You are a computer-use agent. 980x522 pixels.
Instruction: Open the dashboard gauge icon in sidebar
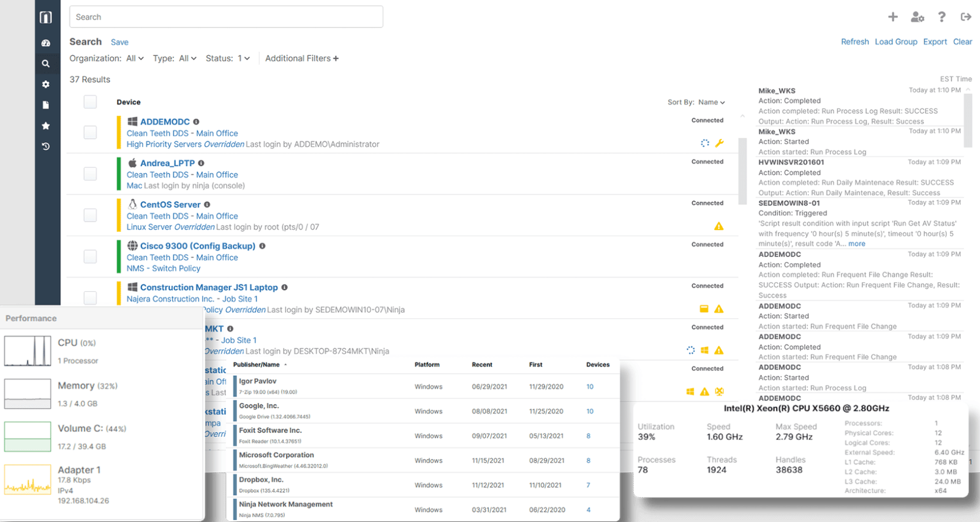(x=45, y=43)
